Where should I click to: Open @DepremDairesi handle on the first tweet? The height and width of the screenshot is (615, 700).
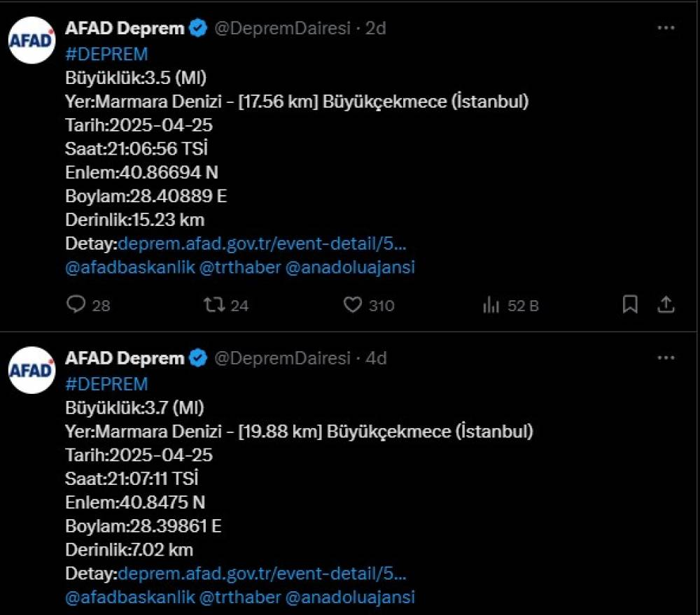(282, 29)
